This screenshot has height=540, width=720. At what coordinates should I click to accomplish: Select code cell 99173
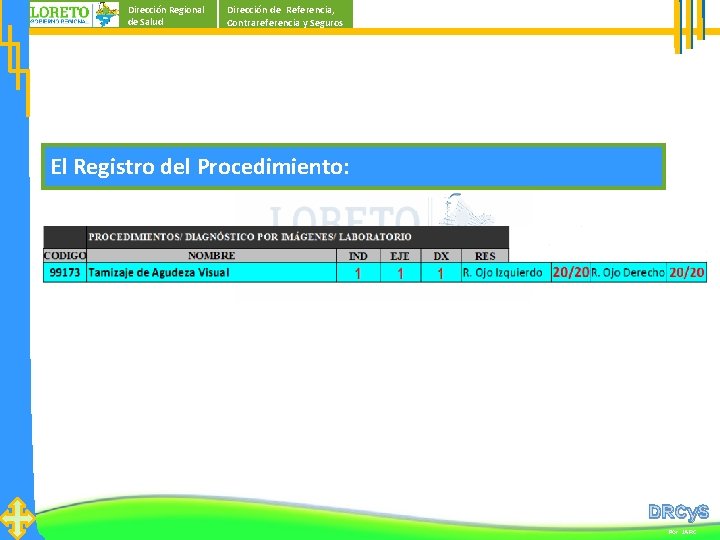tap(65, 272)
